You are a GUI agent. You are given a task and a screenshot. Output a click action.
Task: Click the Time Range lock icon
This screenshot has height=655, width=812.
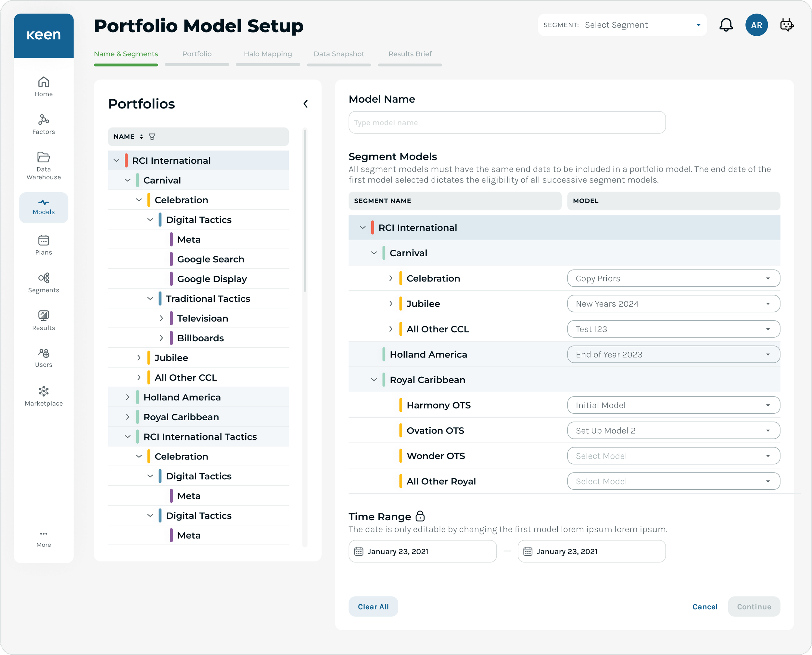pos(420,516)
